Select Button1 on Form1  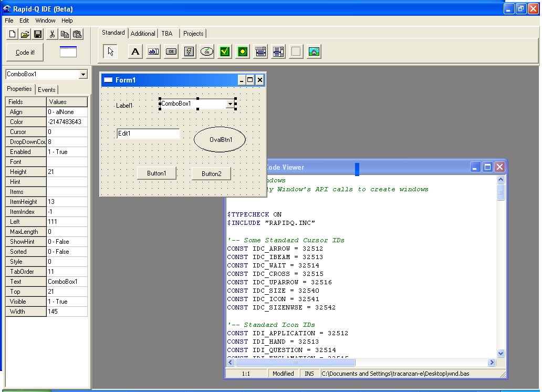point(157,173)
